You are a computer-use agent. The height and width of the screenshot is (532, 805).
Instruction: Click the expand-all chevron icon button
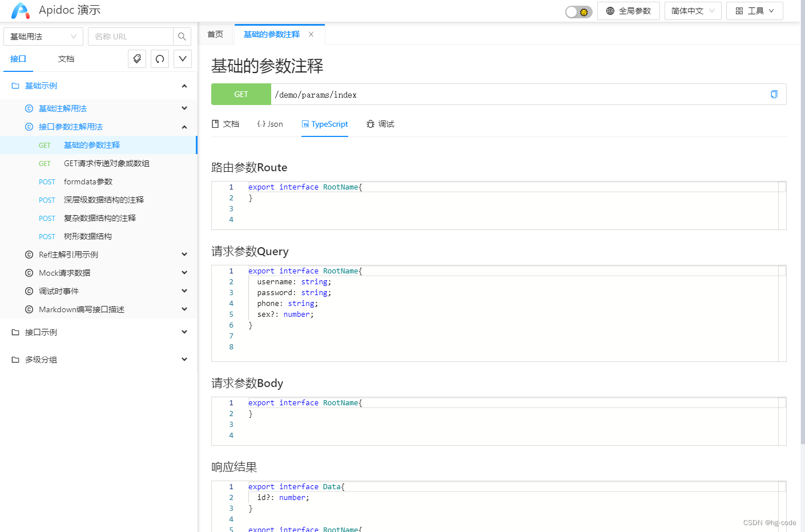tap(183, 59)
